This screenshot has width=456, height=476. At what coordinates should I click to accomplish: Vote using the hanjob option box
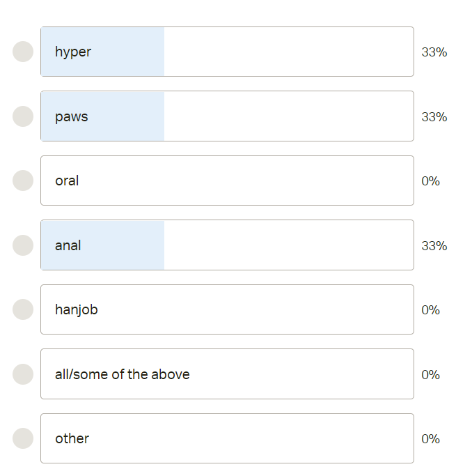227,309
